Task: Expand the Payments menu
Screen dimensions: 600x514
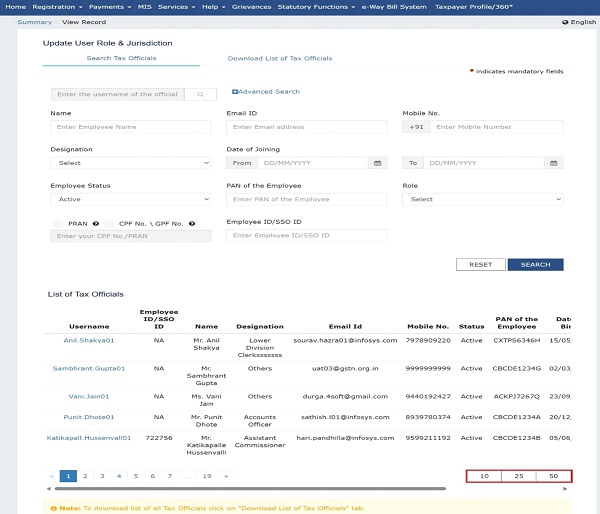Action: click(x=110, y=7)
